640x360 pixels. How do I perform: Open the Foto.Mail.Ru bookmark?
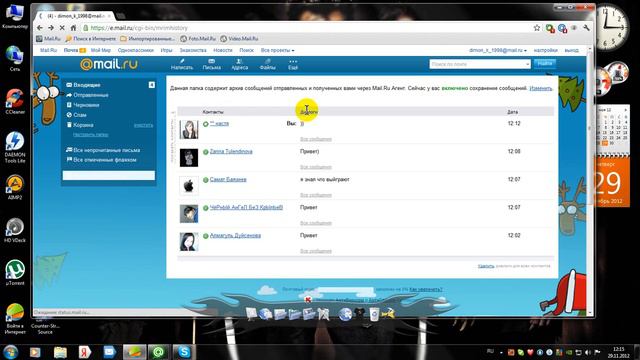click(198, 39)
